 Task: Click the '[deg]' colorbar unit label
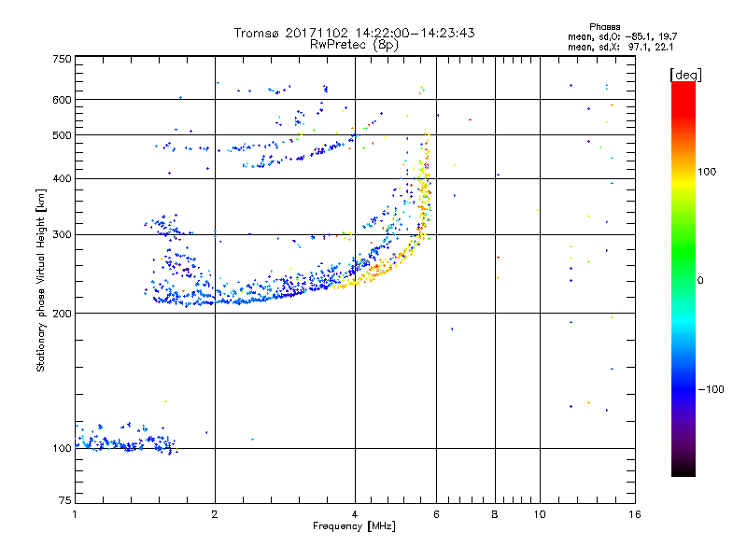[685, 75]
